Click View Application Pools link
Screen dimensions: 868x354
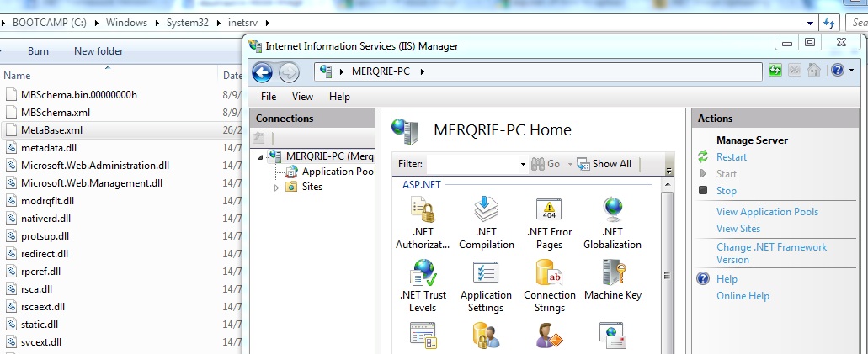tap(767, 212)
